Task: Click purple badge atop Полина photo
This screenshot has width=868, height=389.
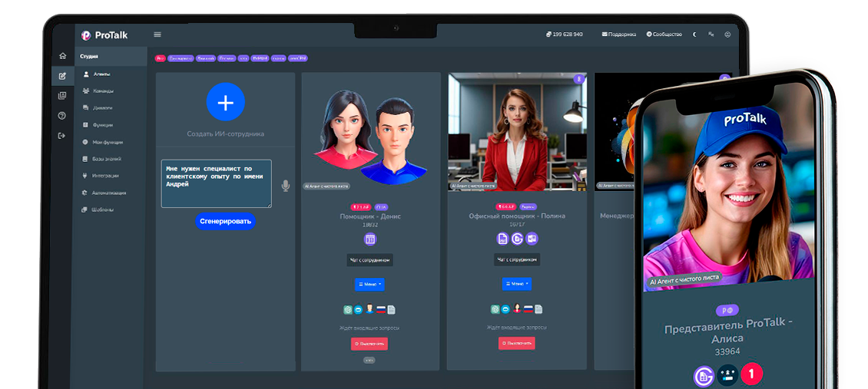Action: coord(579,79)
